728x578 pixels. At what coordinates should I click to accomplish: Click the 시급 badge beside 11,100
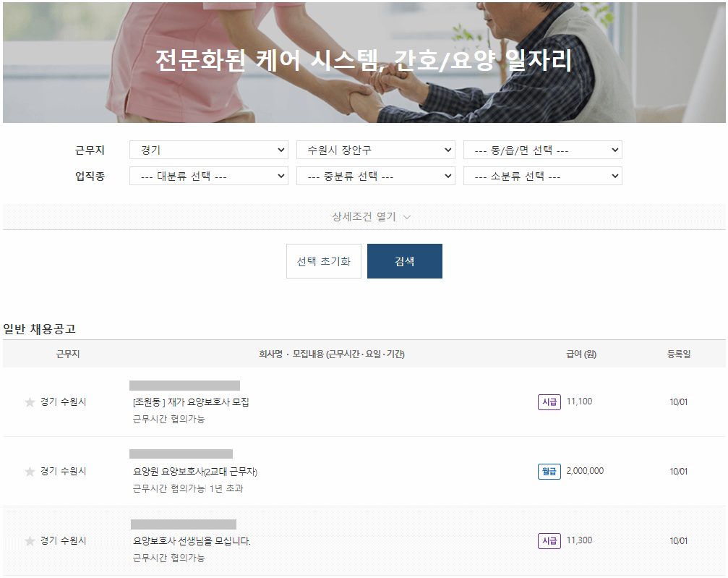tap(549, 402)
